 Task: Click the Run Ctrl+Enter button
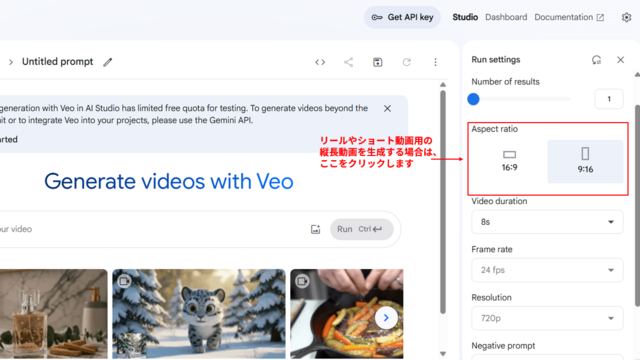coord(361,229)
